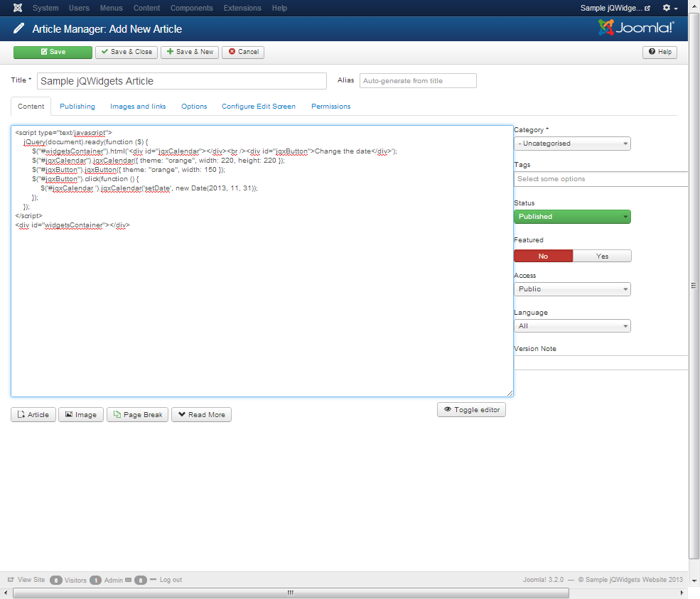
Task: Click Save & New button
Action: point(190,52)
